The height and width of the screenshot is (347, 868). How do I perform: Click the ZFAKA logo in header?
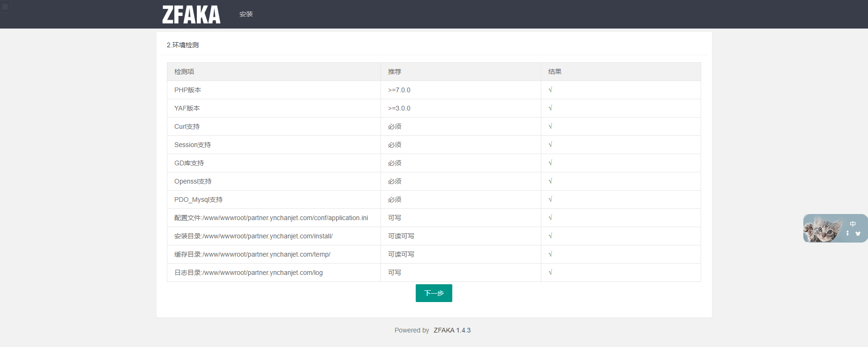(191, 15)
